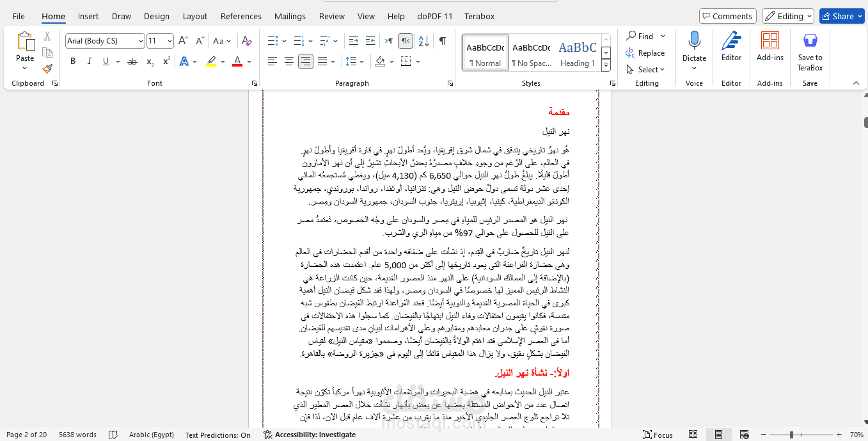
Task: Open the Editing mode dropdown
Action: [x=788, y=16]
